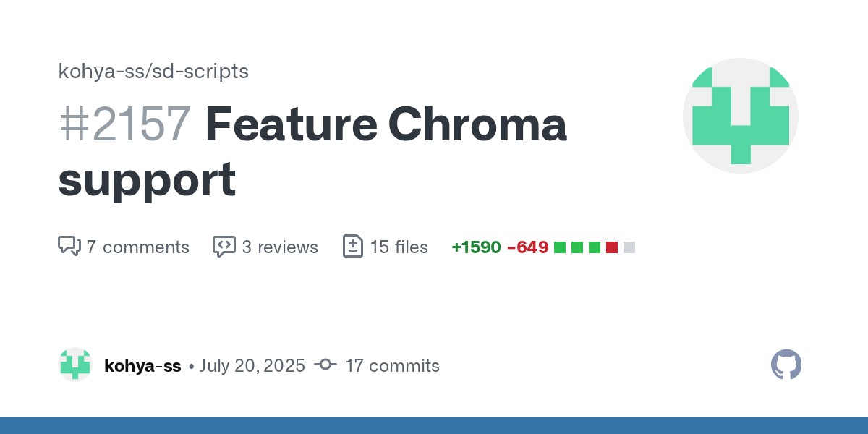Click the kohya-ss author name
This screenshot has height=434, width=868.
tap(142, 366)
